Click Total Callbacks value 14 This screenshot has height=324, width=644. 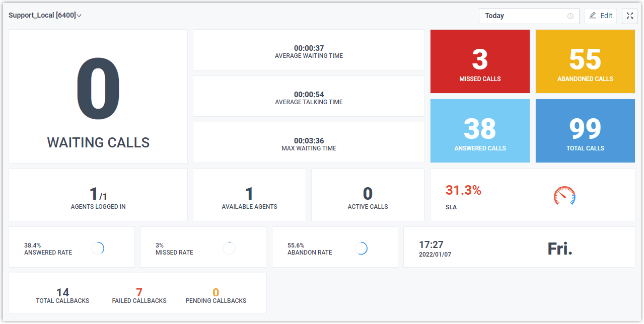coord(62,292)
